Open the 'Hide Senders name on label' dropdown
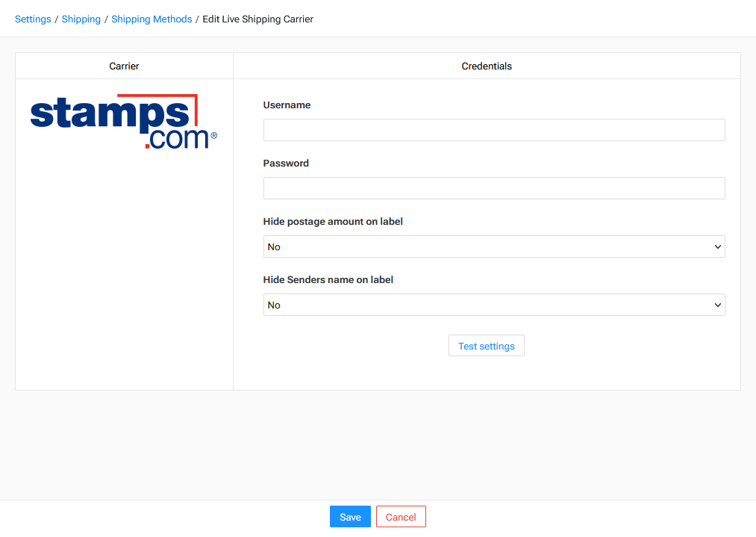Viewport: 756px width, 537px height. point(493,305)
